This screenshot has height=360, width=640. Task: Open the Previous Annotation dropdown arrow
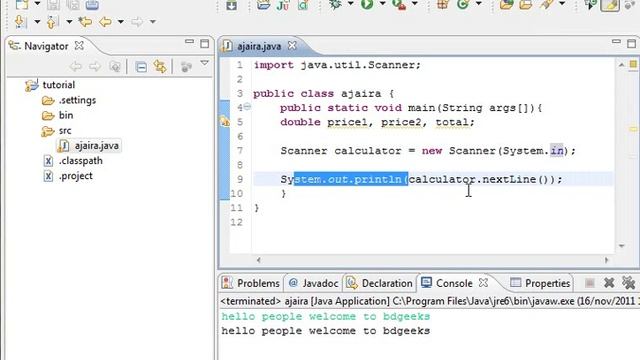coord(69,22)
